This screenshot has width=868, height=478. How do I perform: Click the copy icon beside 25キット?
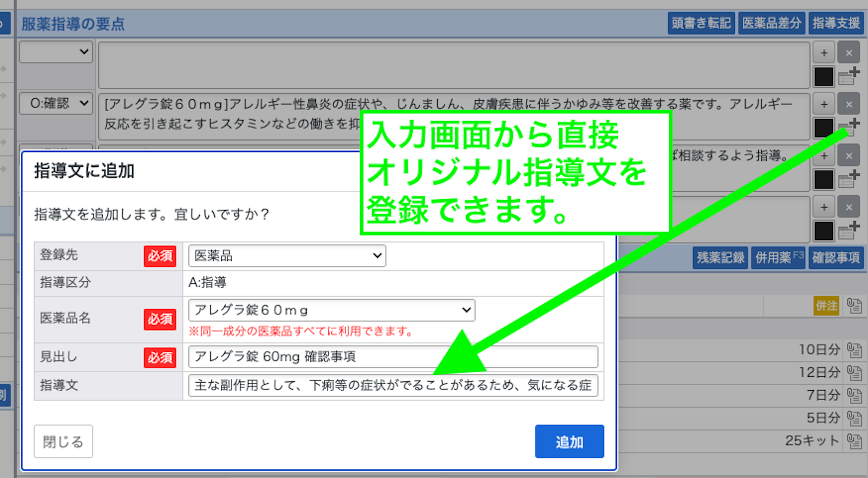[x=854, y=441]
